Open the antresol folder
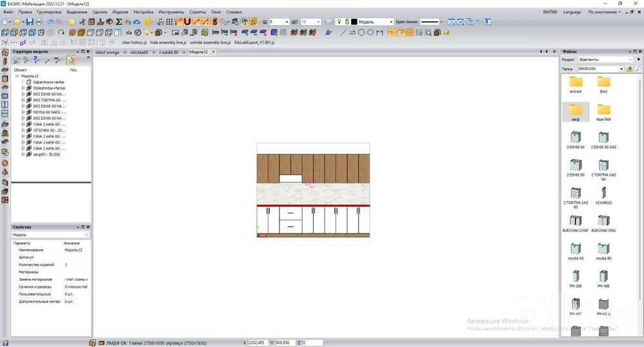Image resolution: width=644 pixels, height=347 pixels. 575,84
